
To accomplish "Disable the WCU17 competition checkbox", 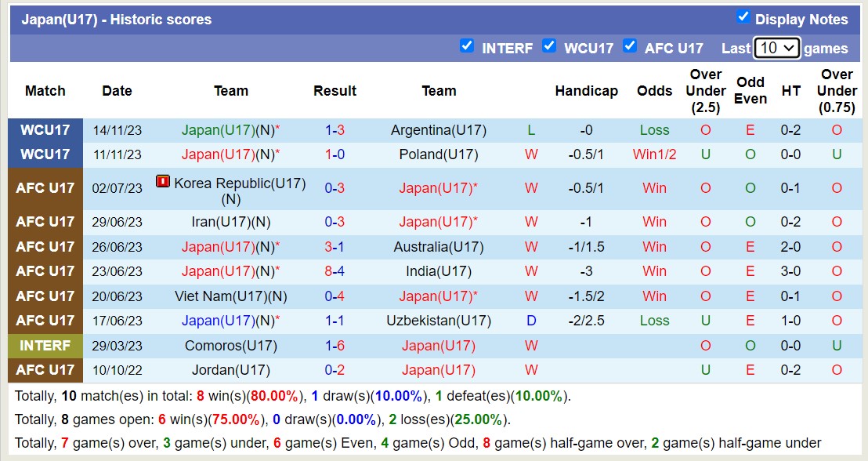I will [x=549, y=46].
